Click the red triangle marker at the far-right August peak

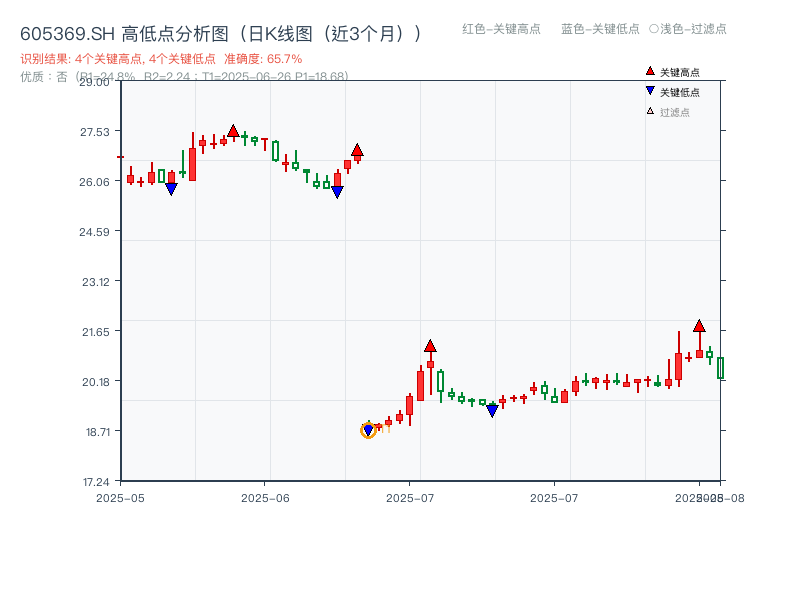tap(699, 325)
